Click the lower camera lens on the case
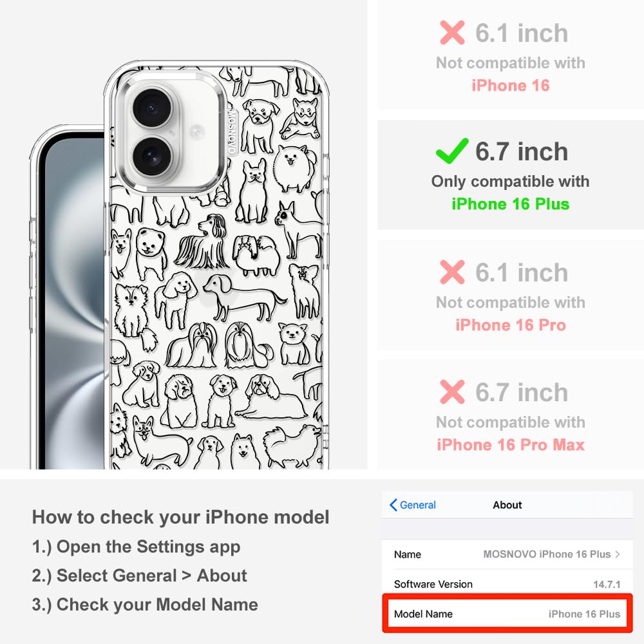Image resolution: width=644 pixels, height=644 pixels. tap(152, 156)
